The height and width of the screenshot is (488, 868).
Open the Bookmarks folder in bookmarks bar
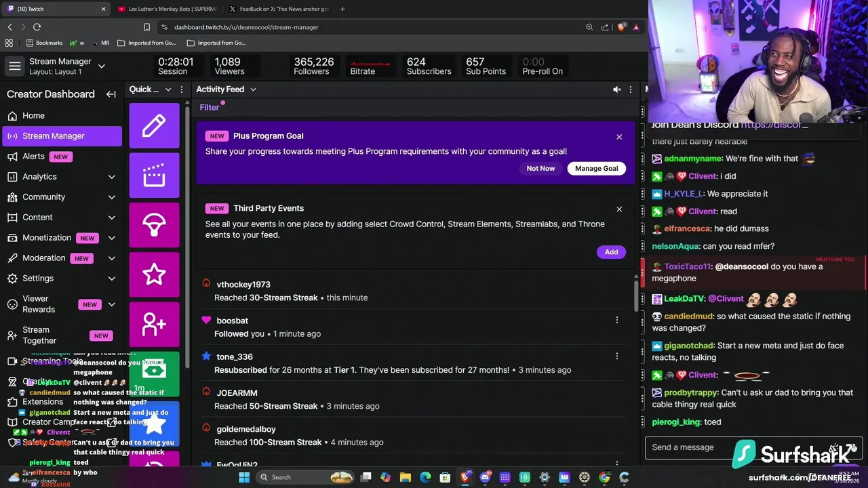pos(44,43)
